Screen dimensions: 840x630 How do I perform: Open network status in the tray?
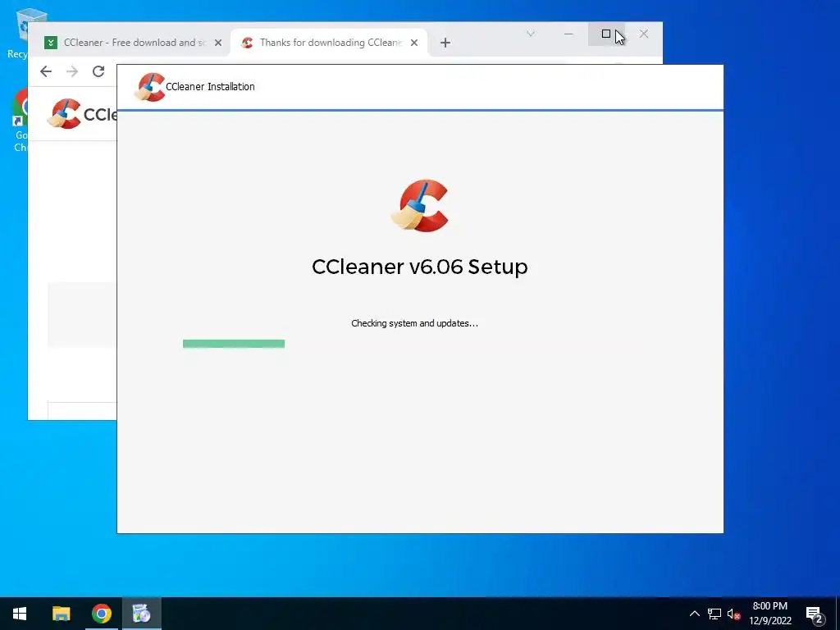tap(714, 614)
